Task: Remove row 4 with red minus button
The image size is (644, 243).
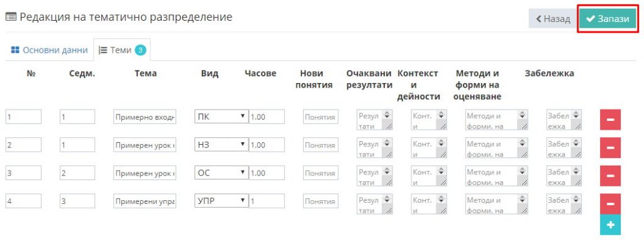Action: (x=610, y=205)
